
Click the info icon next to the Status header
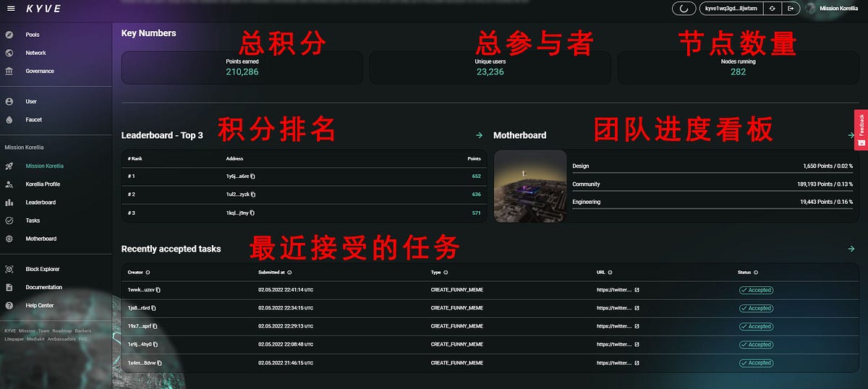tap(756, 273)
